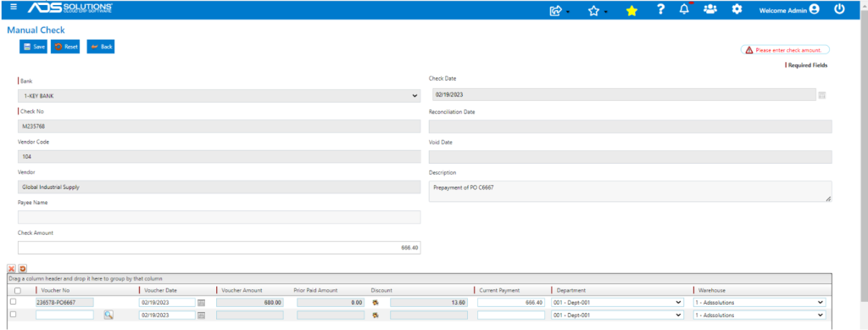Click the voucher amount 680.00 cell
The height and width of the screenshot is (330, 868).
(250, 302)
